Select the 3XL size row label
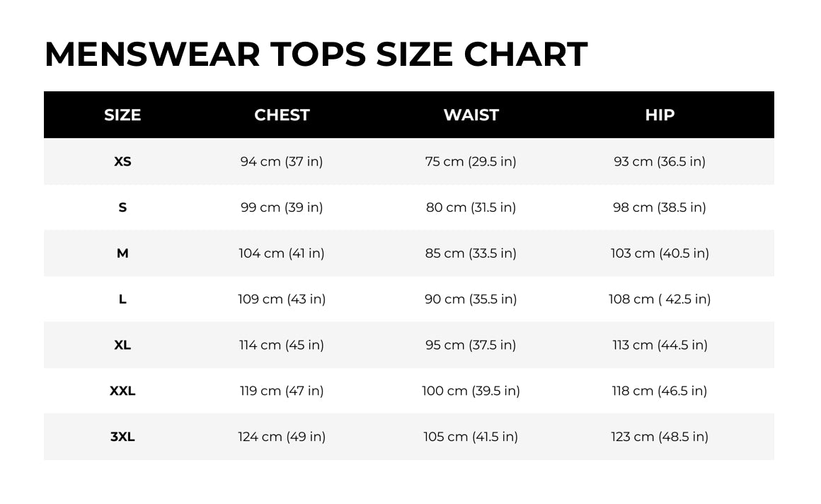 click(x=122, y=437)
